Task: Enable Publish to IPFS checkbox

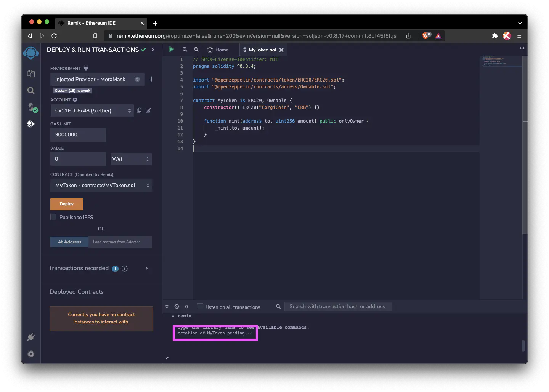Action: 53,217
